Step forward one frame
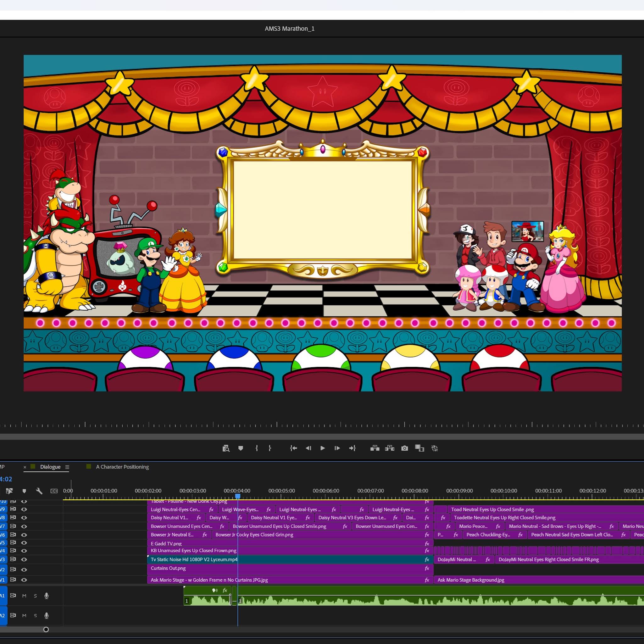The image size is (644, 644). point(337,448)
